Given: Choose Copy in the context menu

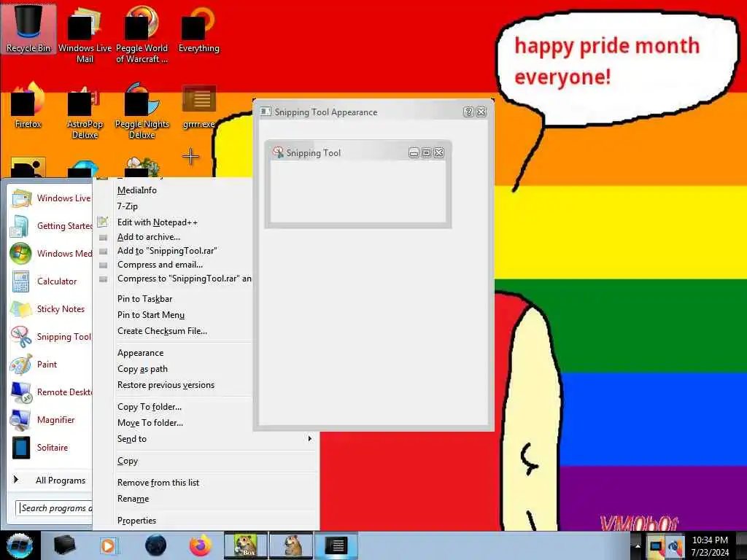Looking at the screenshot, I should click(x=128, y=461).
